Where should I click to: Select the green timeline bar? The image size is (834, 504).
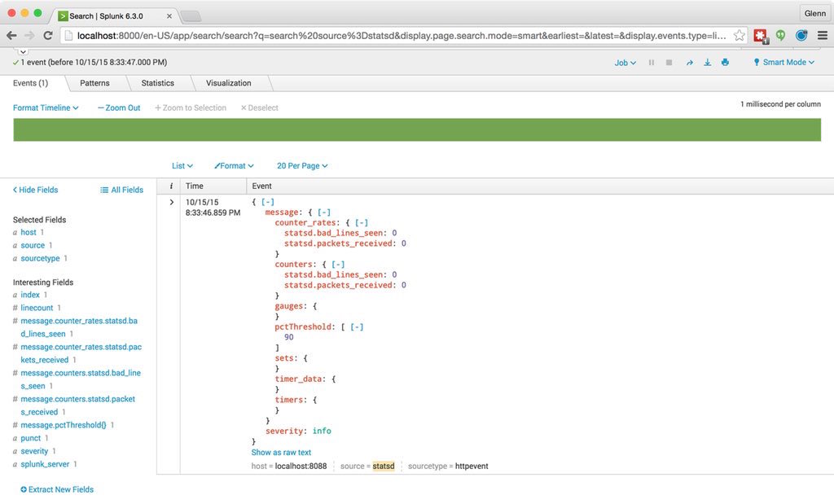[x=417, y=129]
